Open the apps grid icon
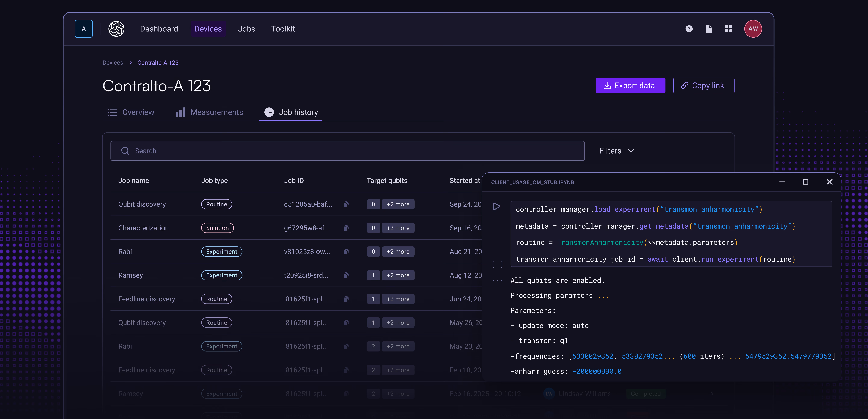The width and height of the screenshot is (868, 420). point(729,29)
